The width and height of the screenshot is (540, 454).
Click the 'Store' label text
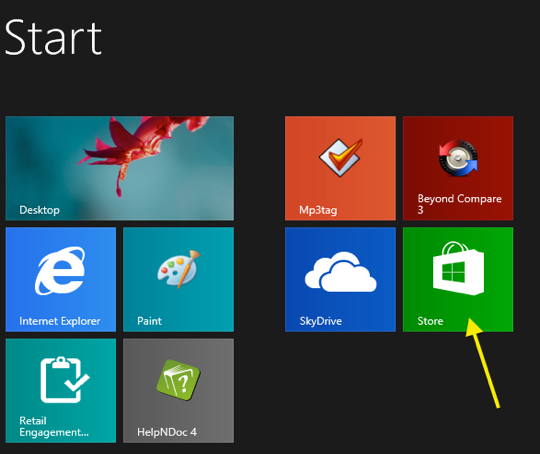[x=430, y=321]
